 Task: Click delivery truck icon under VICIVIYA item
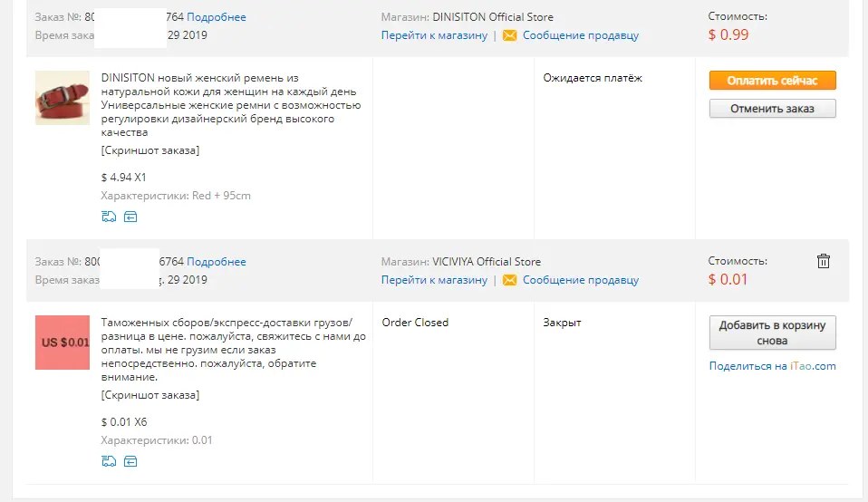109,461
